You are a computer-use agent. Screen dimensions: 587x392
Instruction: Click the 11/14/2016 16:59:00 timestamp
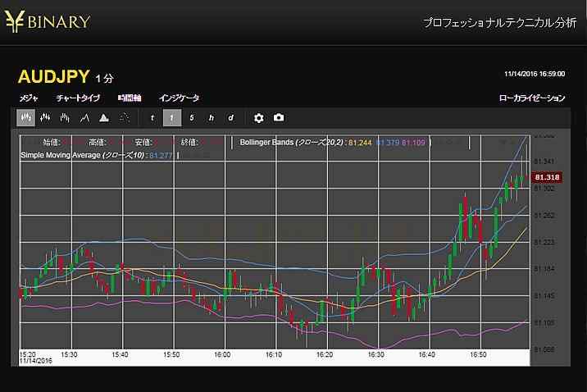[x=535, y=74]
